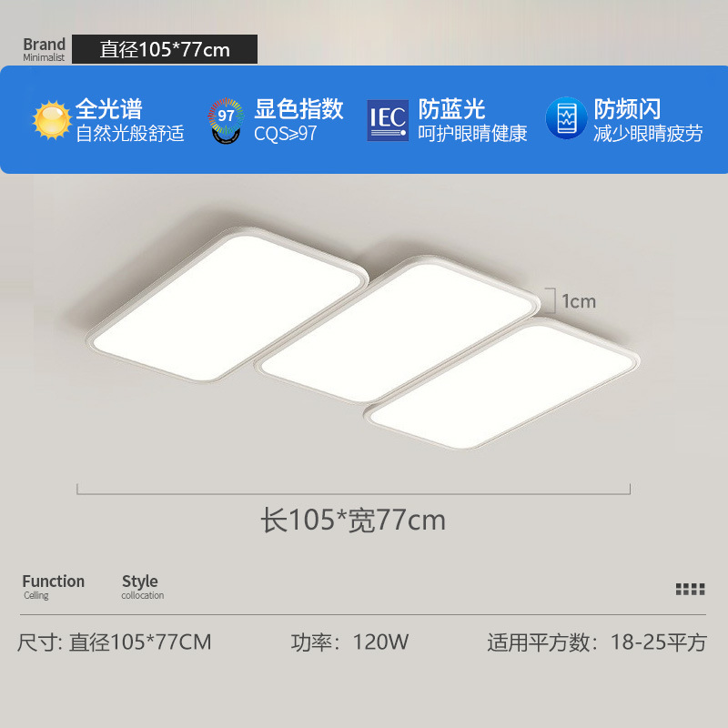
Task: Click the colorful 97 CQS gauge icon
Action: point(226,121)
